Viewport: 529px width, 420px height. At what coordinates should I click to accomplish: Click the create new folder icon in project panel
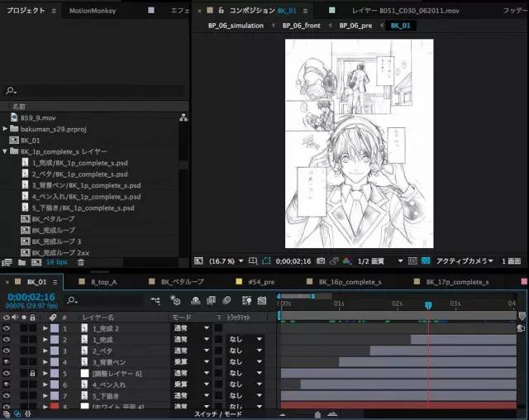pyautogui.click(x=22, y=262)
